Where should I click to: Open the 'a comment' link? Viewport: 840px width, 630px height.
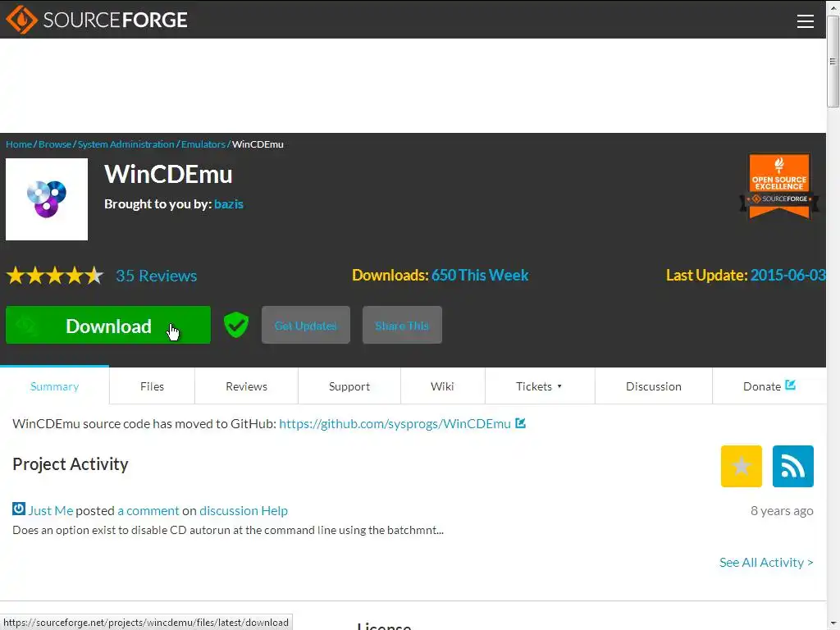pos(148,510)
